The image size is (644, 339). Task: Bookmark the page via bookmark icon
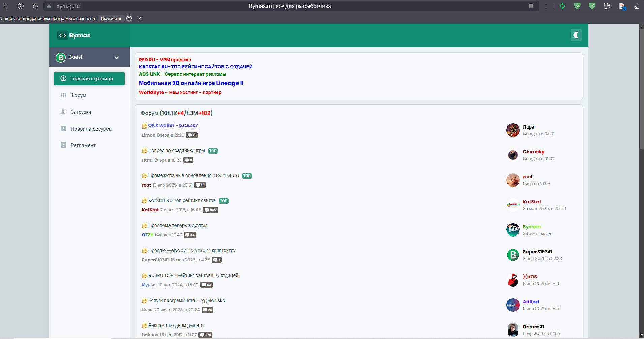531,6
